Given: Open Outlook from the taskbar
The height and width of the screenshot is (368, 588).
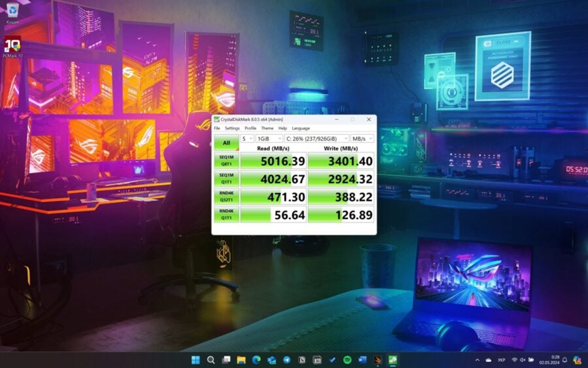Looking at the screenshot, I should [x=271, y=360].
